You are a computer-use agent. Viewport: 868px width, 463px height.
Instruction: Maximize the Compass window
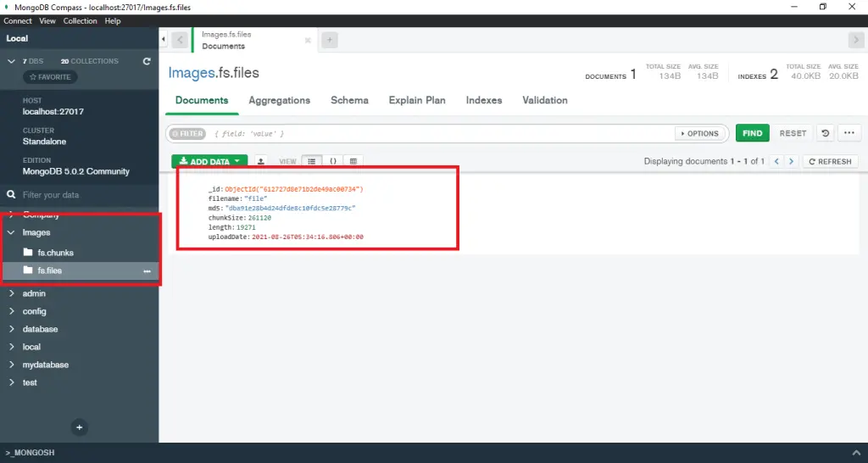(x=823, y=7)
